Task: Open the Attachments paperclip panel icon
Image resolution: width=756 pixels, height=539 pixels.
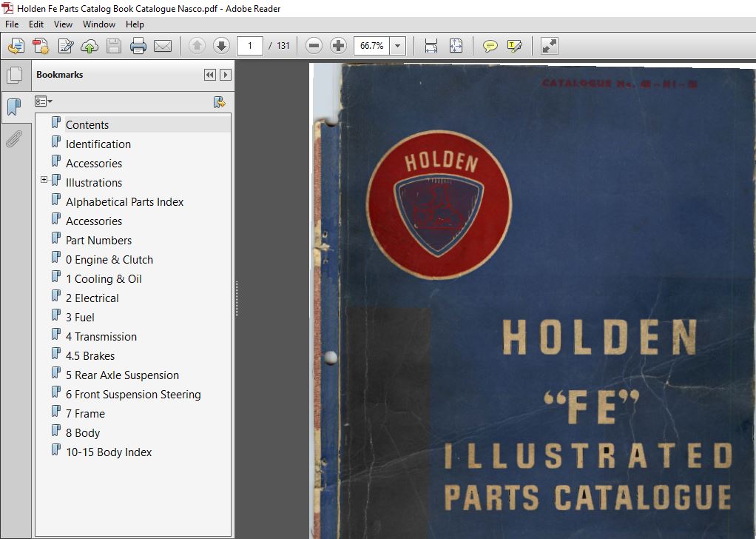Action: pos(14,139)
